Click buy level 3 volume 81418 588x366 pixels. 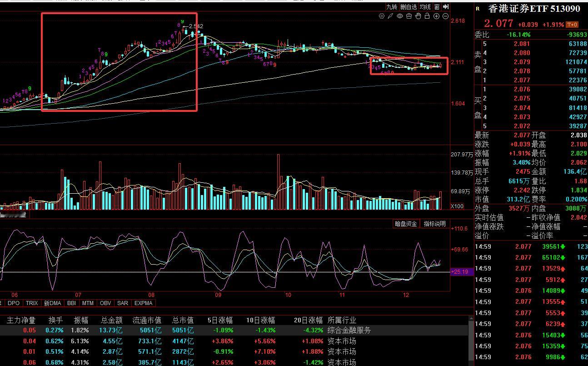click(x=578, y=108)
